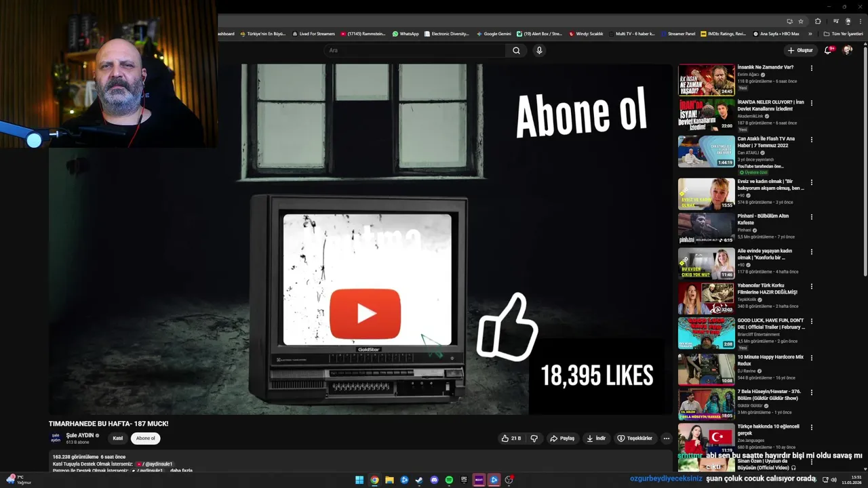Open Spotify from the taskbar
This screenshot has height=488, width=868.
(449, 480)
